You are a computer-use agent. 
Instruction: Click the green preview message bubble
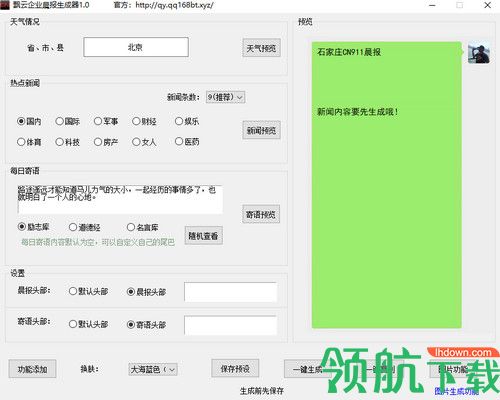(387, 185)
